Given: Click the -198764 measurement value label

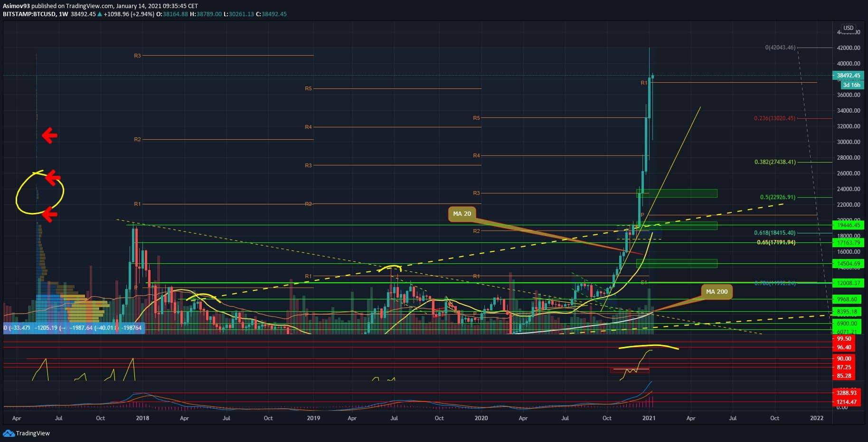Looking at the screenshot, I should [132, 328].
